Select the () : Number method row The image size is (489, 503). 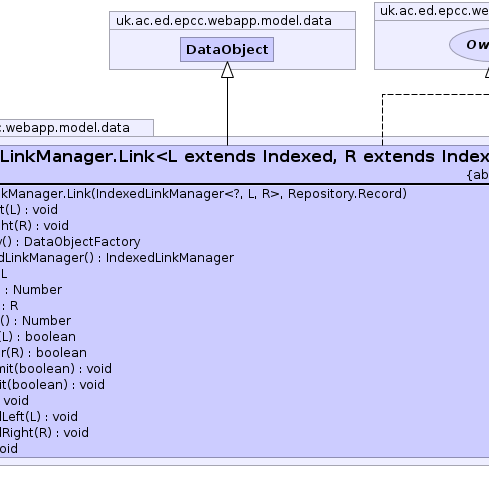[35, 321]
